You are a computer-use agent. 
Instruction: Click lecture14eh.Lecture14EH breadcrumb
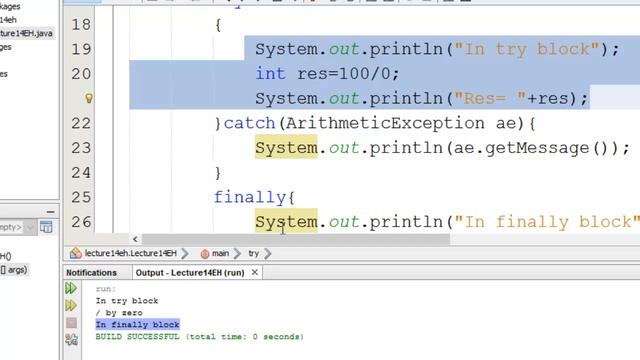[x=131, y=253]
